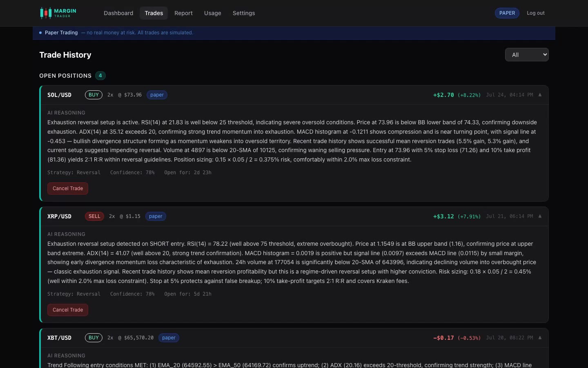The image size is (588, 368).
Task: Click 'Open for: 2d 23h' text
Action: click(188, 173)
